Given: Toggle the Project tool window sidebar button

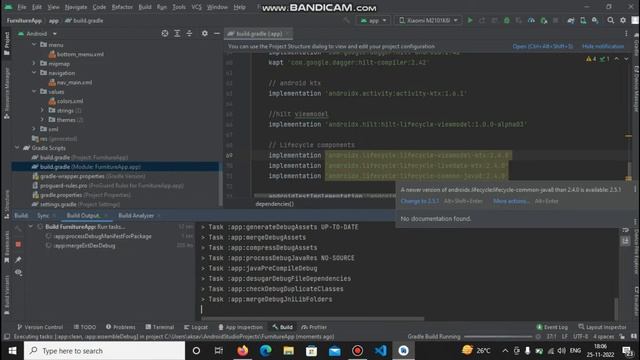Looking at the screenshot, I should [x=7, y=43].
